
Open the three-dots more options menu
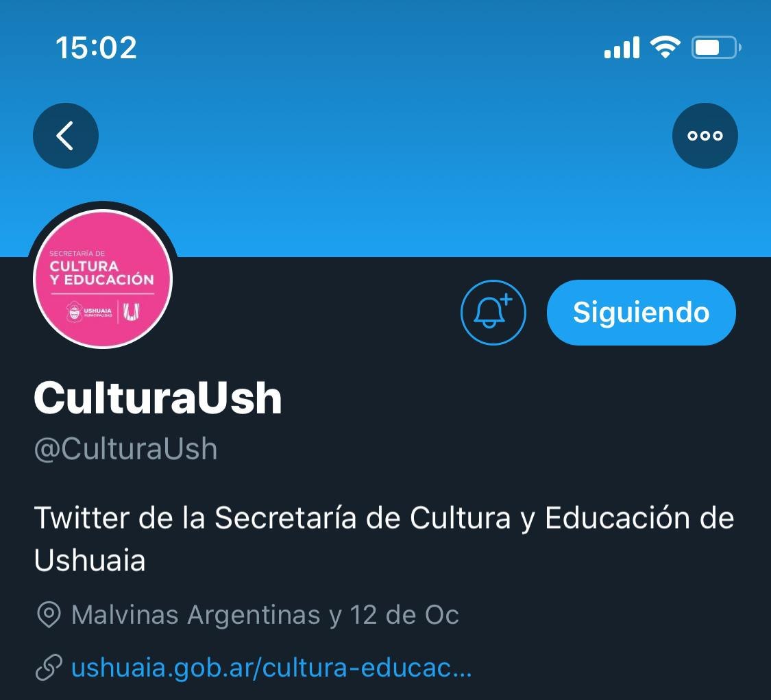click(705, 135)
